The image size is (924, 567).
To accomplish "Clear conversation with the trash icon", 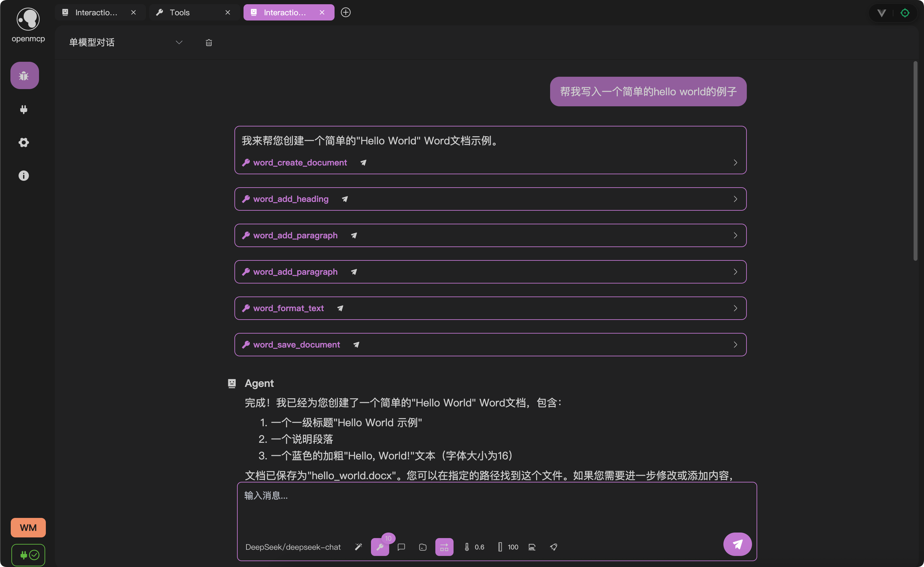I will [209, 43].
